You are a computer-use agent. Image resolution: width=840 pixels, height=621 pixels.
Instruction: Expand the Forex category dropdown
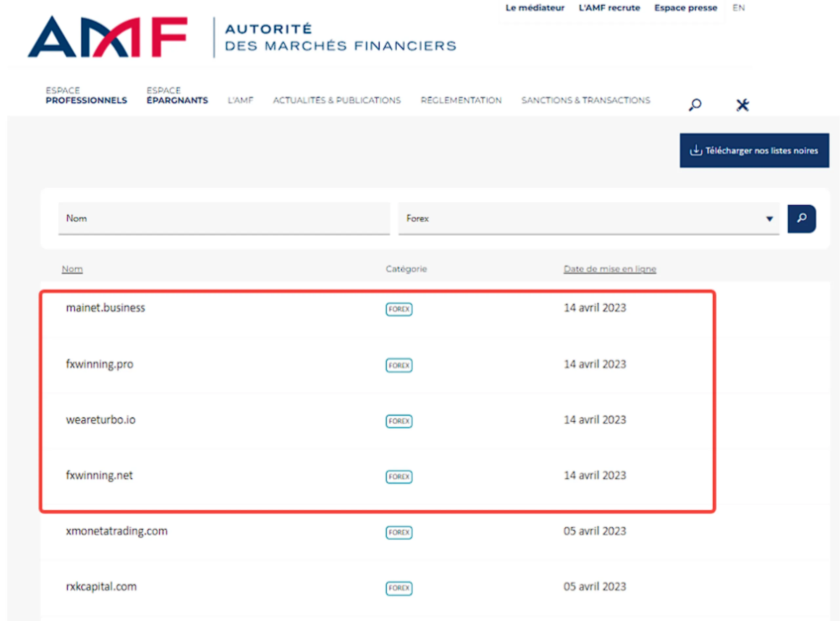589,219
